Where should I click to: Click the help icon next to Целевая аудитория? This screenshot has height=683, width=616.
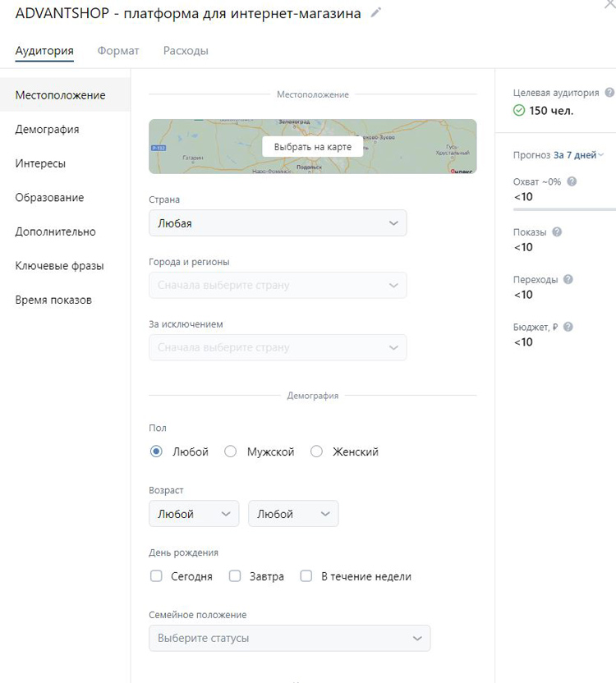tap(609, 92)
